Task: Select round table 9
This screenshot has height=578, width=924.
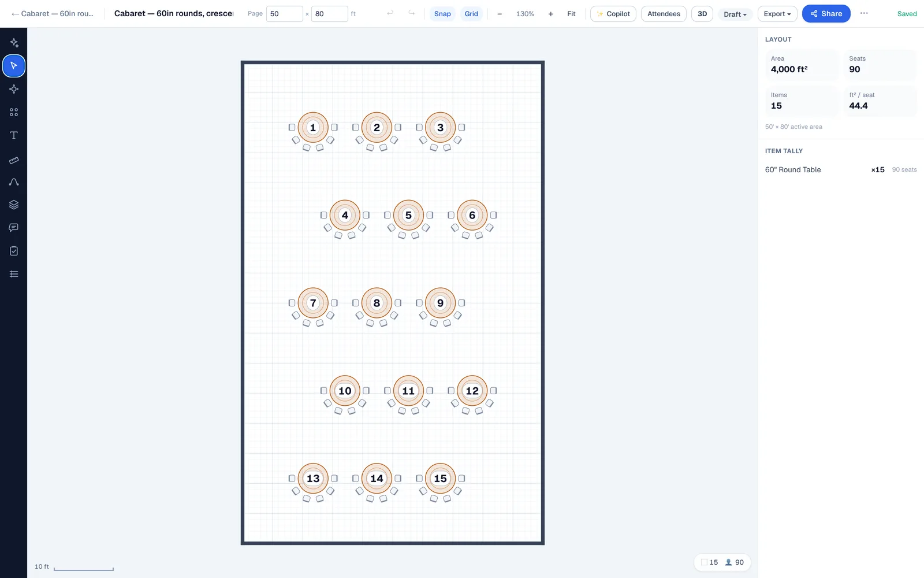Action: [441, 303]
